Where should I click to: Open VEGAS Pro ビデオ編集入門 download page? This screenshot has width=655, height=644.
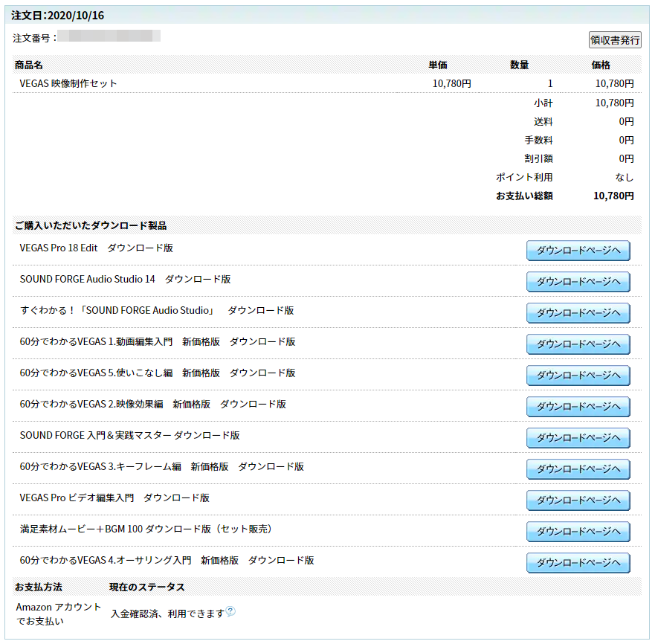coord(578,500)
